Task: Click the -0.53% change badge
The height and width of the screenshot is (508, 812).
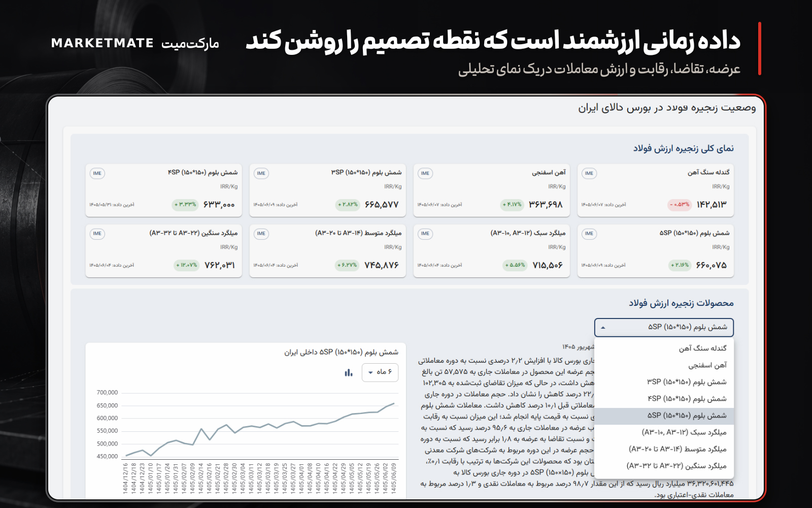Action: pos(680,205)
